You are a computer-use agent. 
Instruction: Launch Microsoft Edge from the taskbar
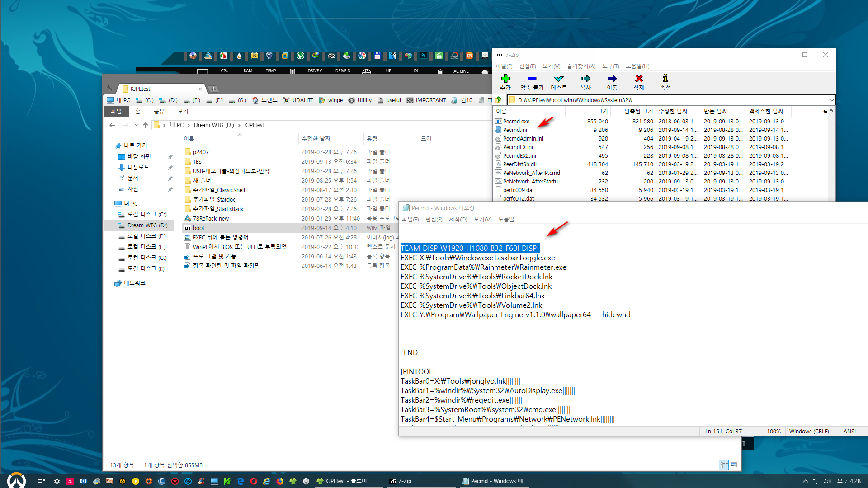point(241,481)
